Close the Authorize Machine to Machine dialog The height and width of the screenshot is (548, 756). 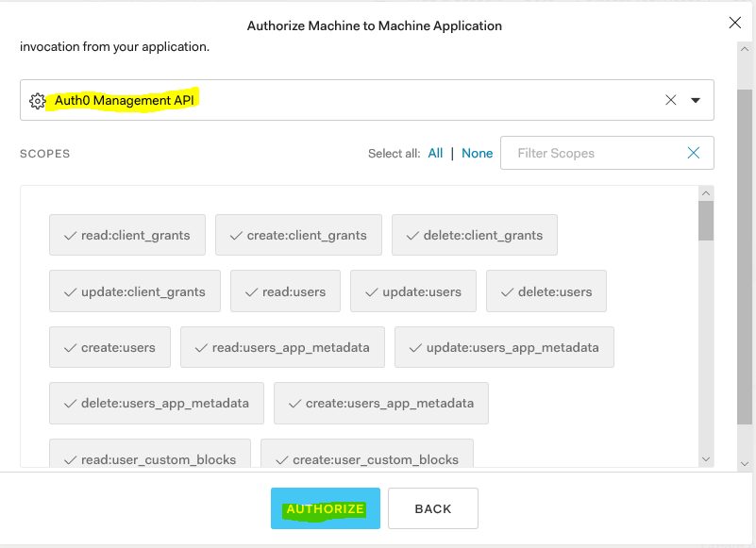(736, 24)
